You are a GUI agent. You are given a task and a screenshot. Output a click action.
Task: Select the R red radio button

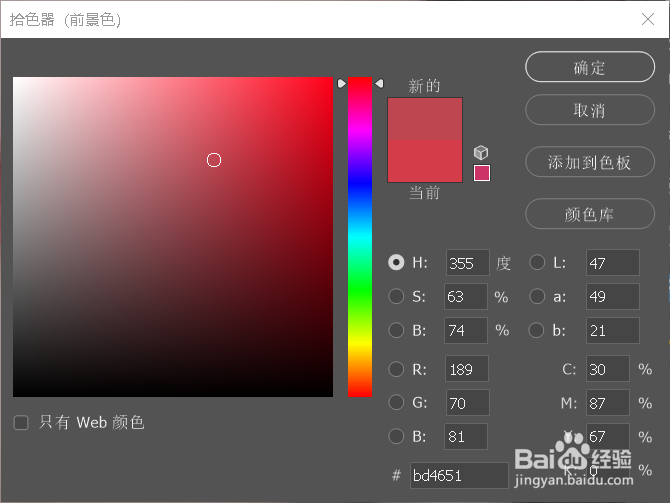tap(396, 369)
